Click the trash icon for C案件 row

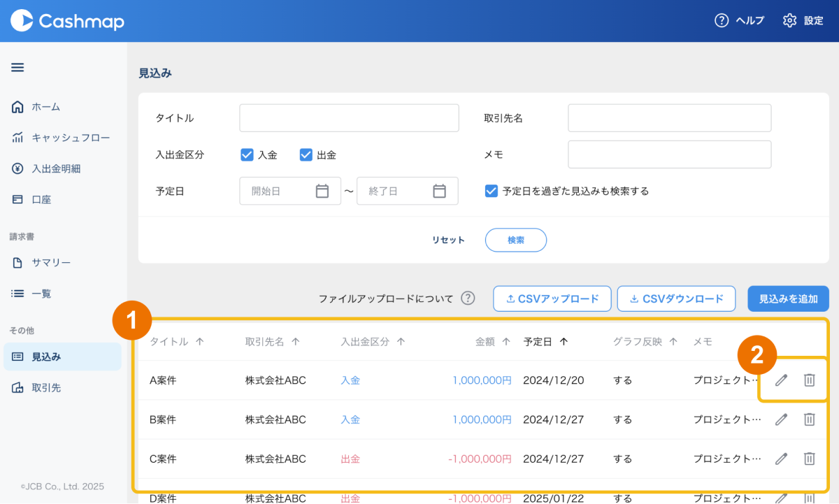(x=809, y=459)
